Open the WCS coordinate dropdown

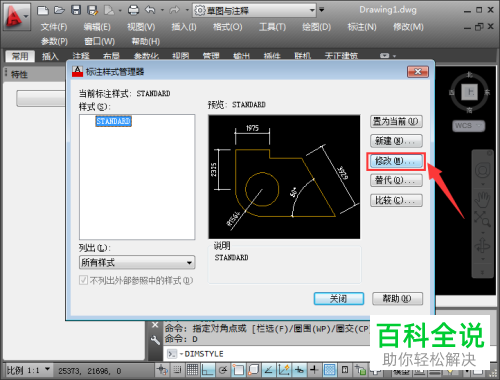[x=469, y=126]
